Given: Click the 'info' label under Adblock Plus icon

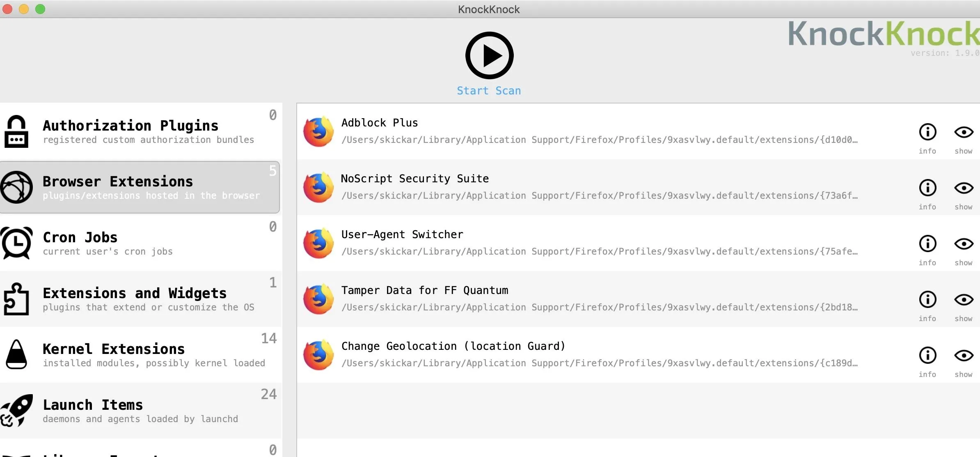Looking at the screenshot, I should point(927,151).
